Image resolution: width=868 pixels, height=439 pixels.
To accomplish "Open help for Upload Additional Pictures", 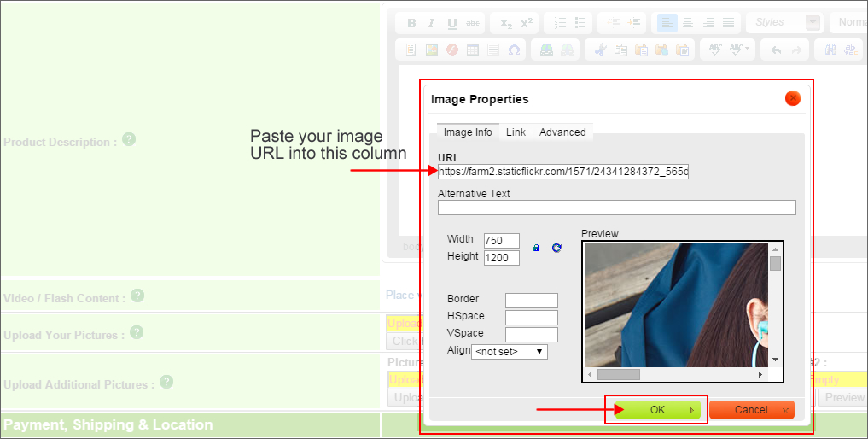I will click(x=166, y=382).
